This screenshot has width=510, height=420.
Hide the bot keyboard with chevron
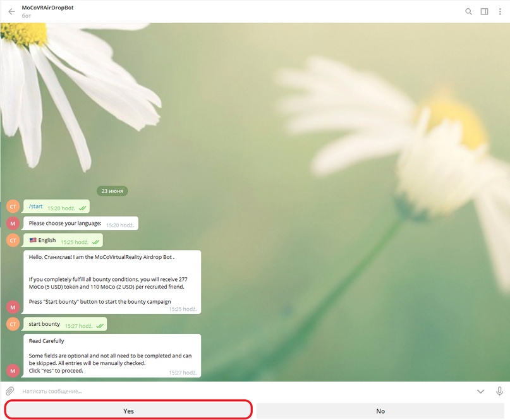(x=480, y=391)
